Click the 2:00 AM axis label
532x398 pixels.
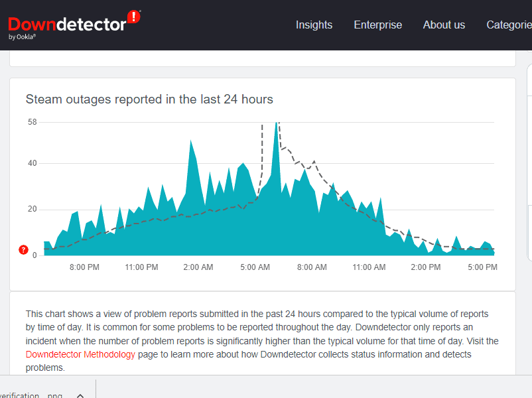point(198,267)
